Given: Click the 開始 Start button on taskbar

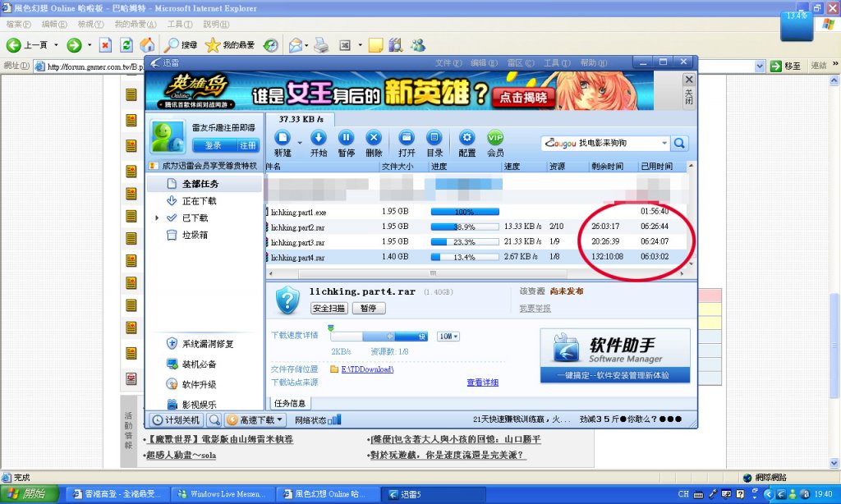Looking at the screenshot, I should 29,494.
